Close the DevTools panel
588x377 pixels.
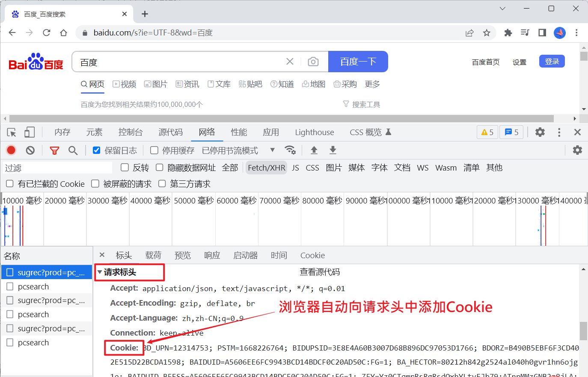pos(577,132)
